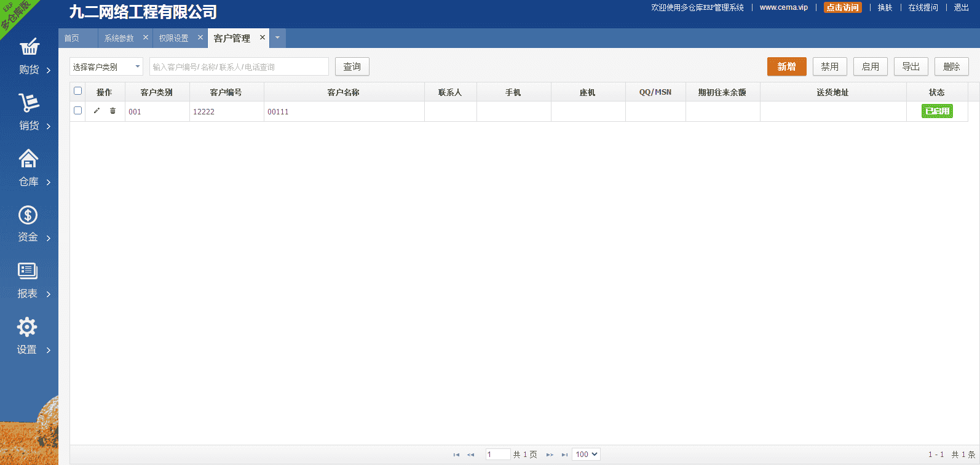Open the 销货 sales cart icon
This screenshot has width=980, height=465.
[29, 103]
